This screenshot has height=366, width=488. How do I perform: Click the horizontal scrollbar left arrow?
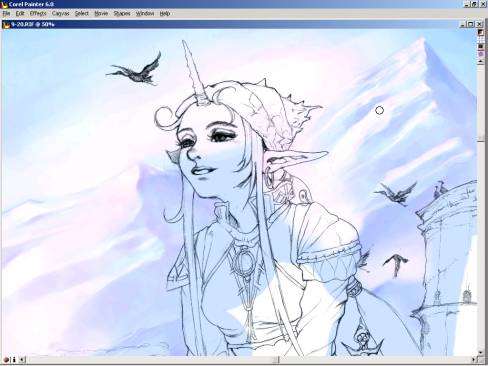(x=22, y=360)
